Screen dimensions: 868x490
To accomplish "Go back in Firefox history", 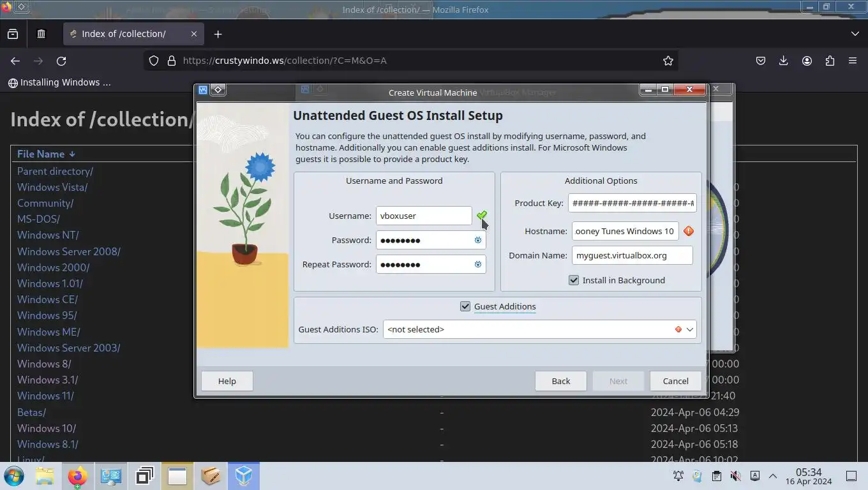I will click(x=15, y=61).
